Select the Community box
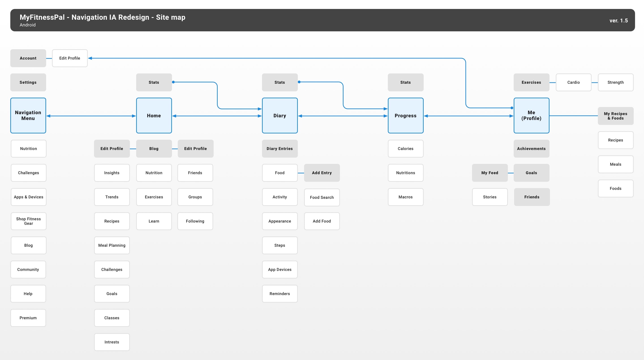The image size is (644, 360). (x=28, y=270)
